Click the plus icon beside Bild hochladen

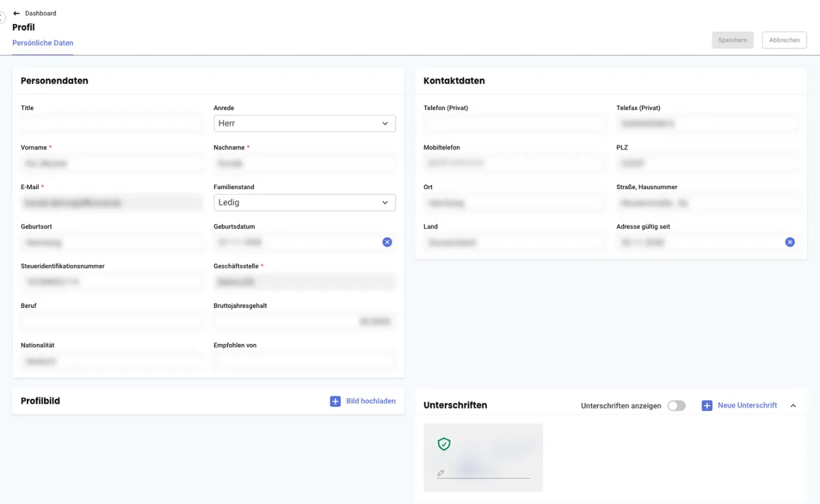(335, 401)
